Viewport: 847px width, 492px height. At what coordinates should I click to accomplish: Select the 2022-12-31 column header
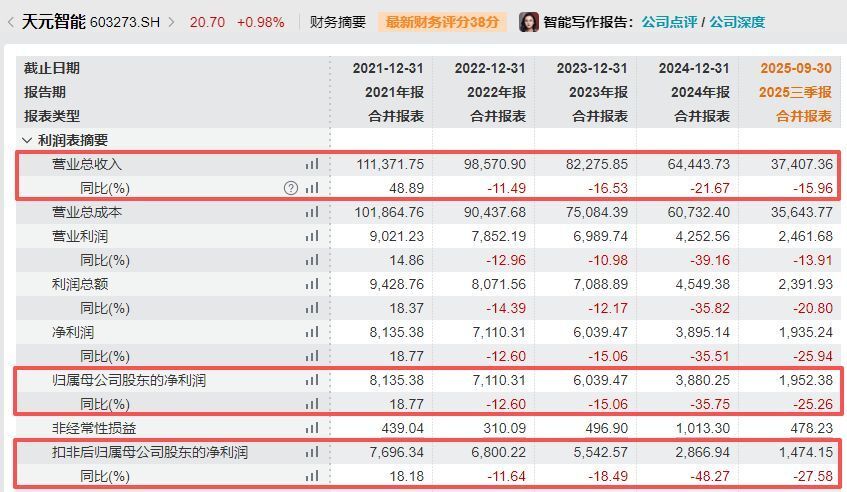[490, 68]
